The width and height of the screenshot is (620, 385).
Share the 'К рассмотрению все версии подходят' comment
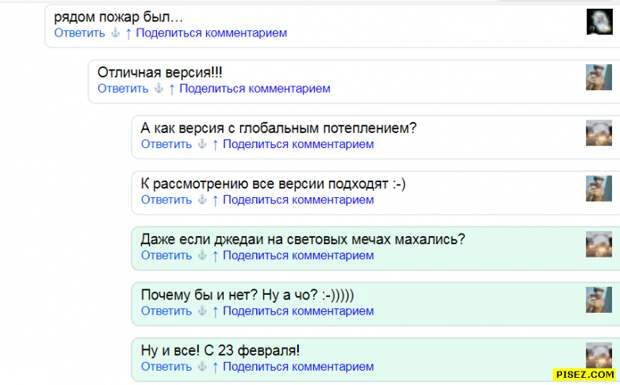299,200
